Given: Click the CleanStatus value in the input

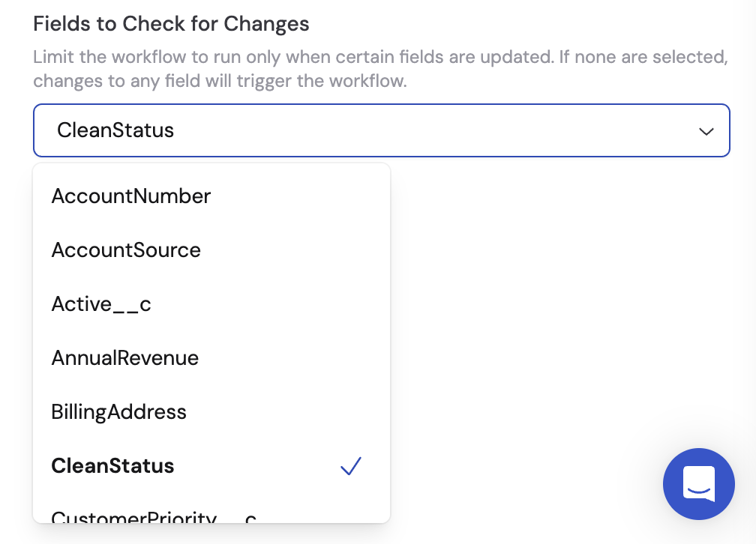Looking at the screenshot, I should click(115, 130).
